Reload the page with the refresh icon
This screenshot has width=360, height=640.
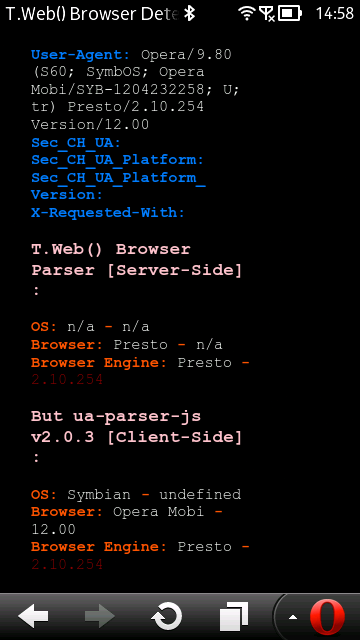tap(167, 616)
